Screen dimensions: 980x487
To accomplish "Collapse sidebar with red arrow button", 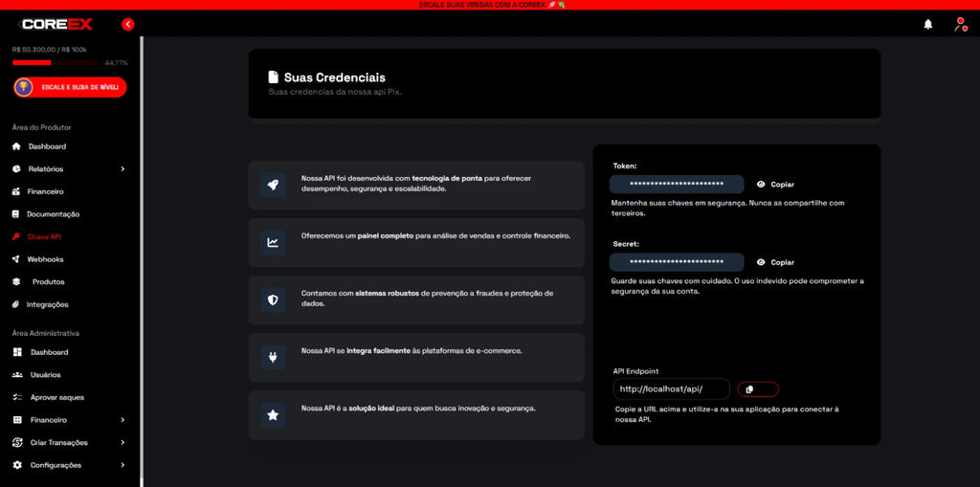I will (x=128, y=24).
